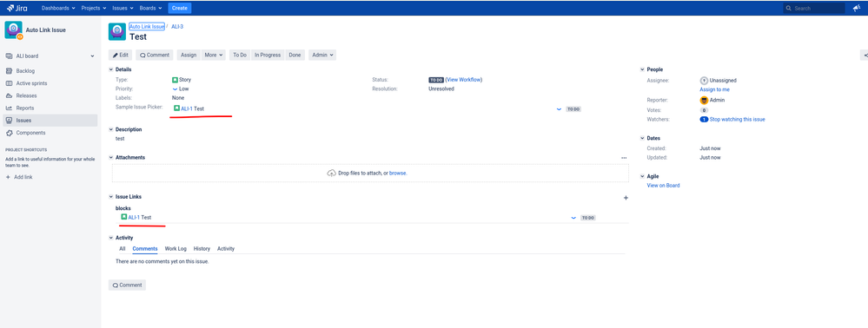Image resolution: width=868 pixels, height=328 pixels.
Task: Click the browse link to attach files
Action: click(x=397, y=174)
